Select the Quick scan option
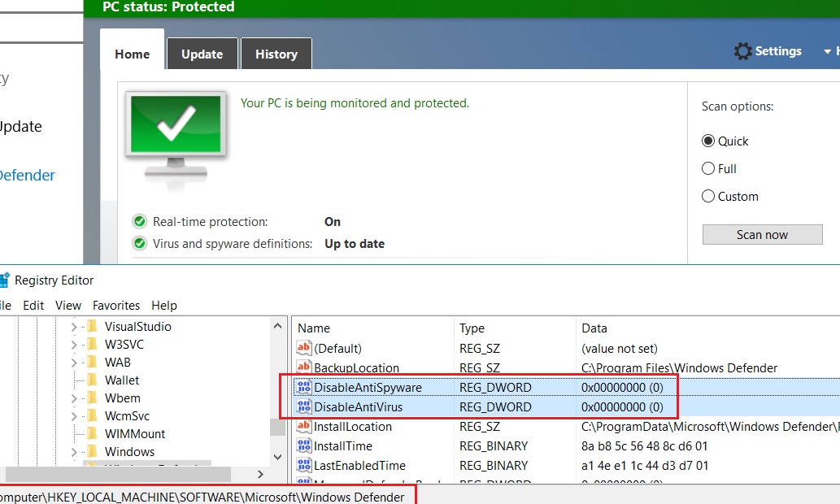 pos(708,141)
